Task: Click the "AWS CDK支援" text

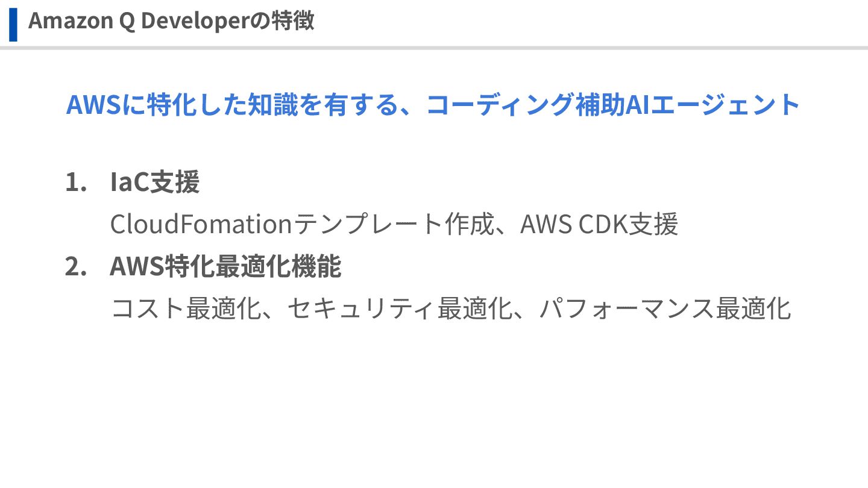Action: [599, 225]
